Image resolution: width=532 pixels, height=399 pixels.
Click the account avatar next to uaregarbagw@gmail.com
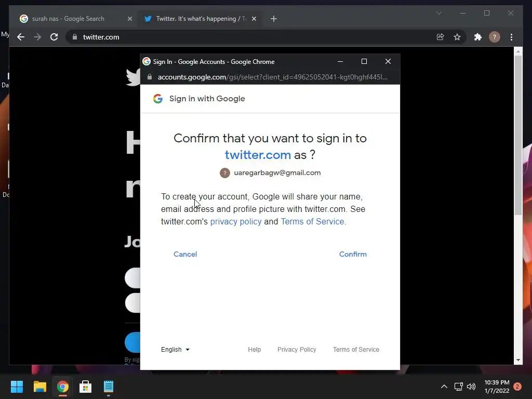(x=224, y=172)
